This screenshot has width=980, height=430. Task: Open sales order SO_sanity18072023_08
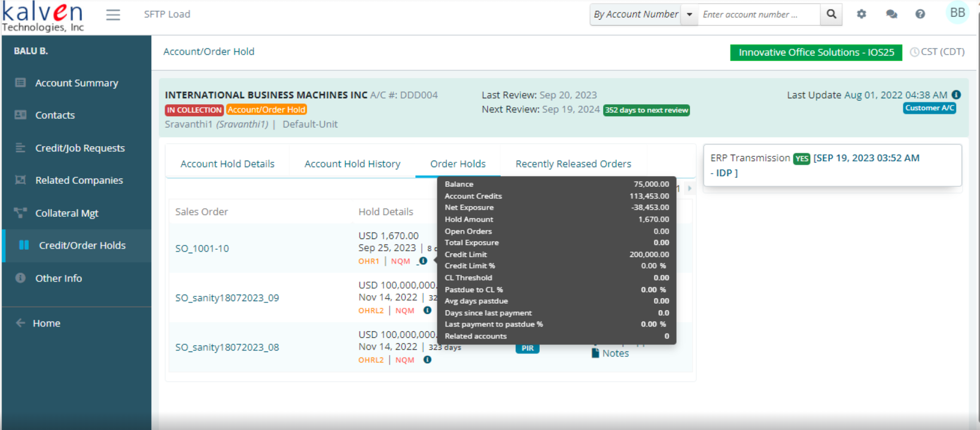point(227,347)
